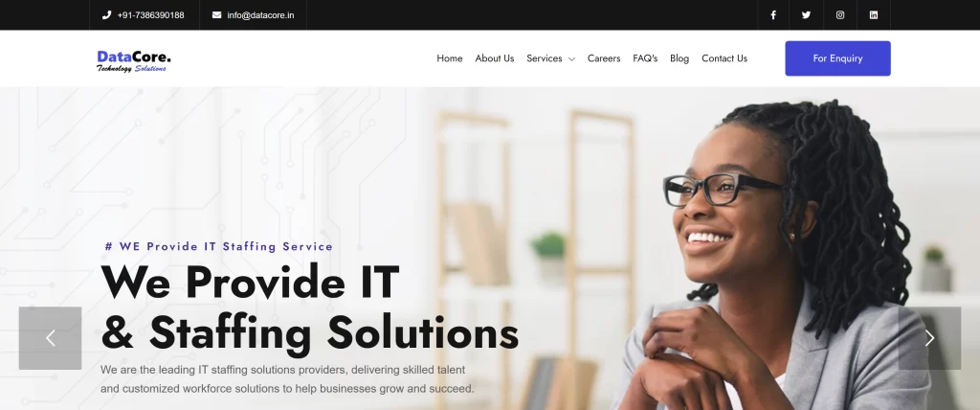
Task: Click the DataCore Technology Solutions logo
Action: pos(134,60)
